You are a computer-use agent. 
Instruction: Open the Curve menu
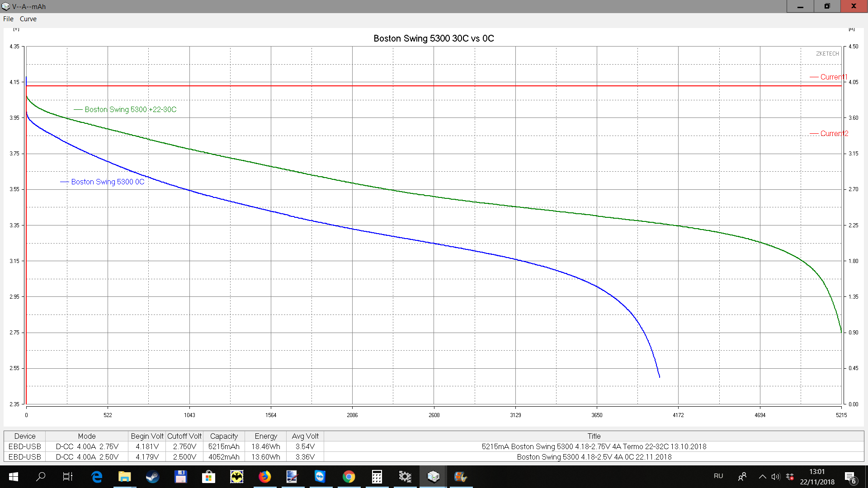28,19
